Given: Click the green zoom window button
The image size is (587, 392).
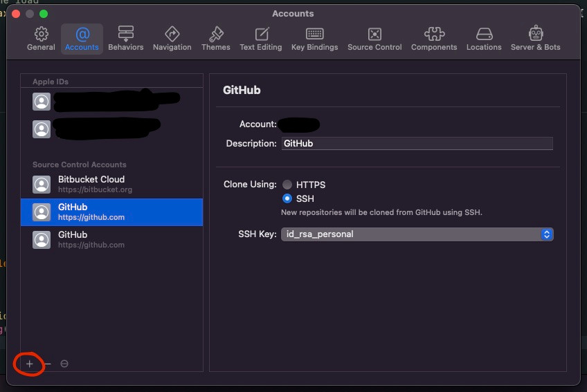Looking at the screenshot, I should (44, 14).
